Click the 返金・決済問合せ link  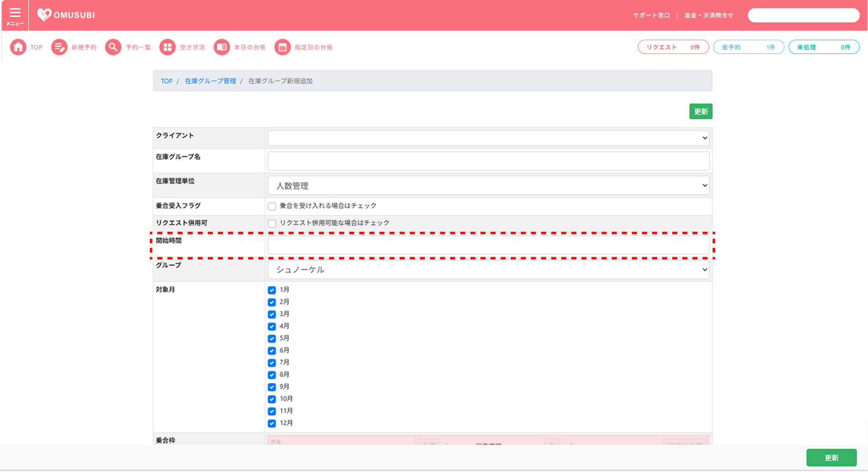(x=709, y=15)
